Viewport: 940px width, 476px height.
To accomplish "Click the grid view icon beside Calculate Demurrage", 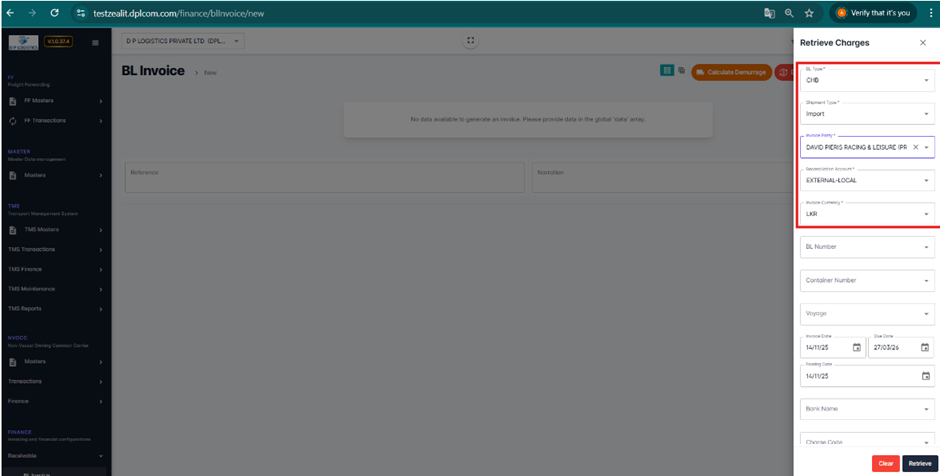I will [x=666, y=71].
